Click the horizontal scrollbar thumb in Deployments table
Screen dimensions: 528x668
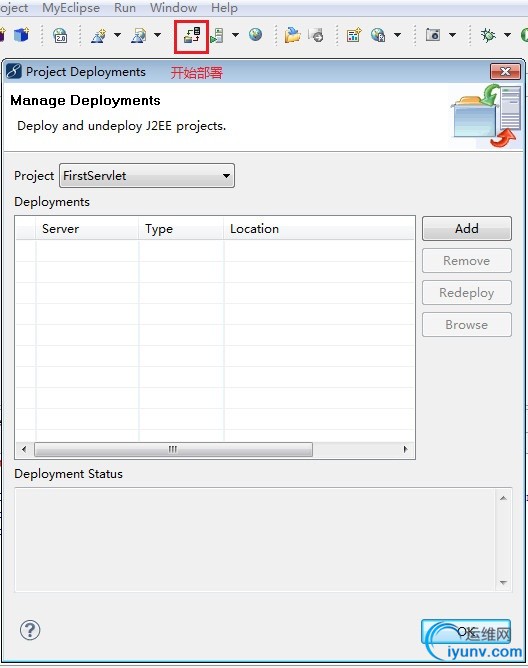173,449
